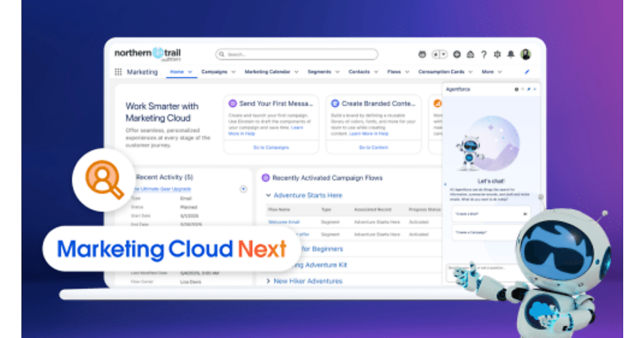Screen dimensions: 644x338
Task: Open the Favorites list dropdown arrow
Action: coord(443,54)
